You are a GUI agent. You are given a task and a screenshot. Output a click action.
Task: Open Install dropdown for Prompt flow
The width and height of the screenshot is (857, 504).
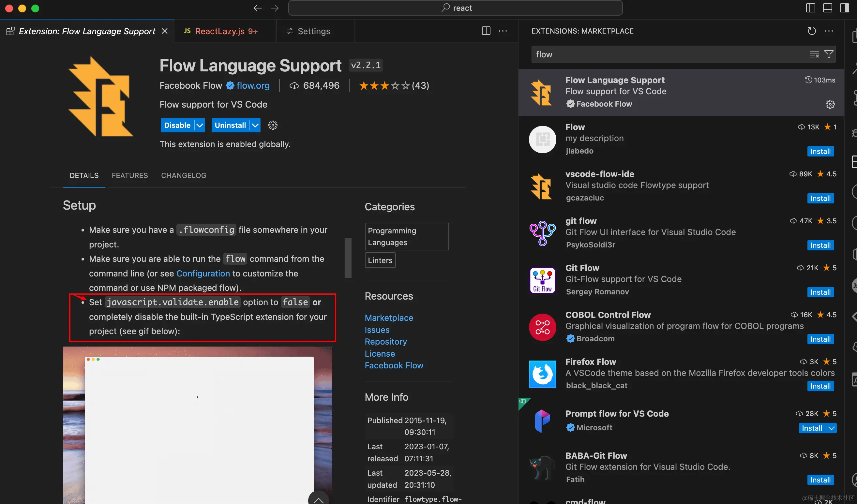(832, 428)
